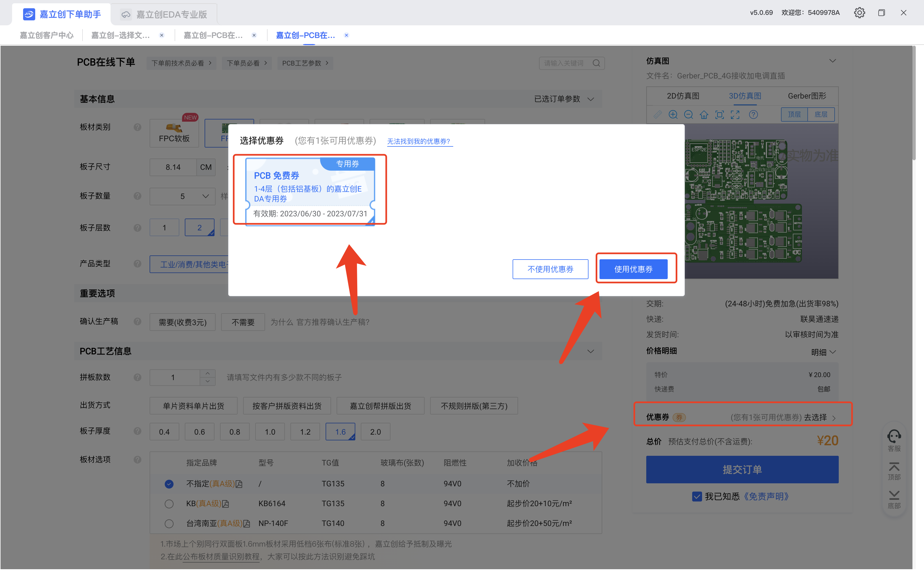Select the KB(真A级) radio button

[169, 504]
